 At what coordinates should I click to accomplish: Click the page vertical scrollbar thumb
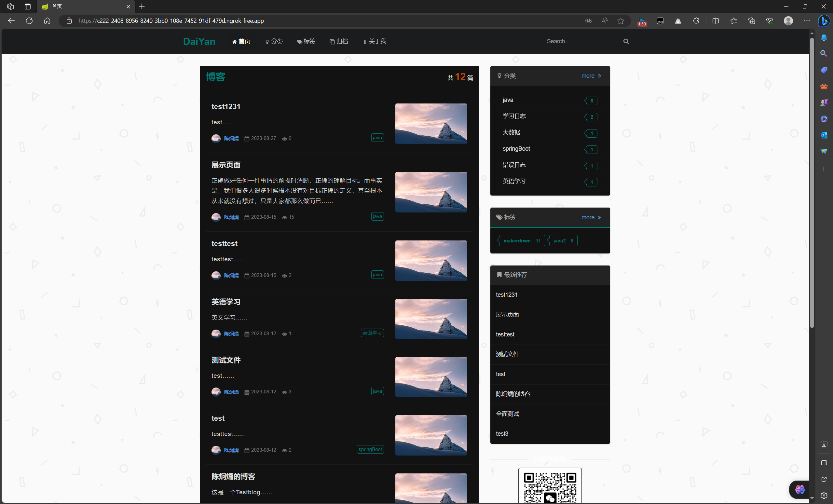click(x=812, y=183)
